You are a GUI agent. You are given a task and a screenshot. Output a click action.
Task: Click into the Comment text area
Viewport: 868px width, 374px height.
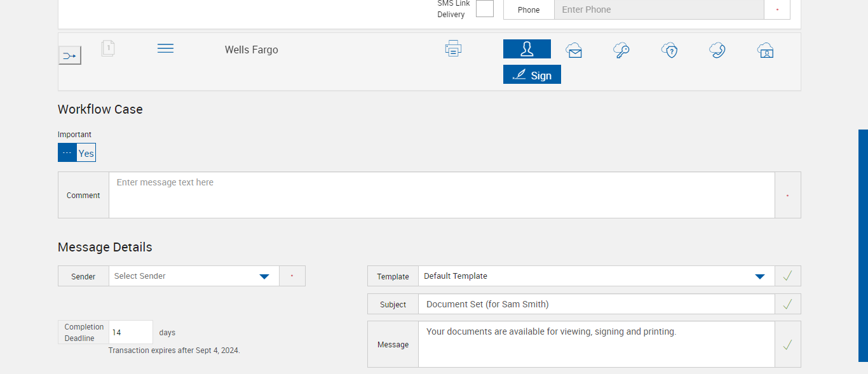point(442,195)
